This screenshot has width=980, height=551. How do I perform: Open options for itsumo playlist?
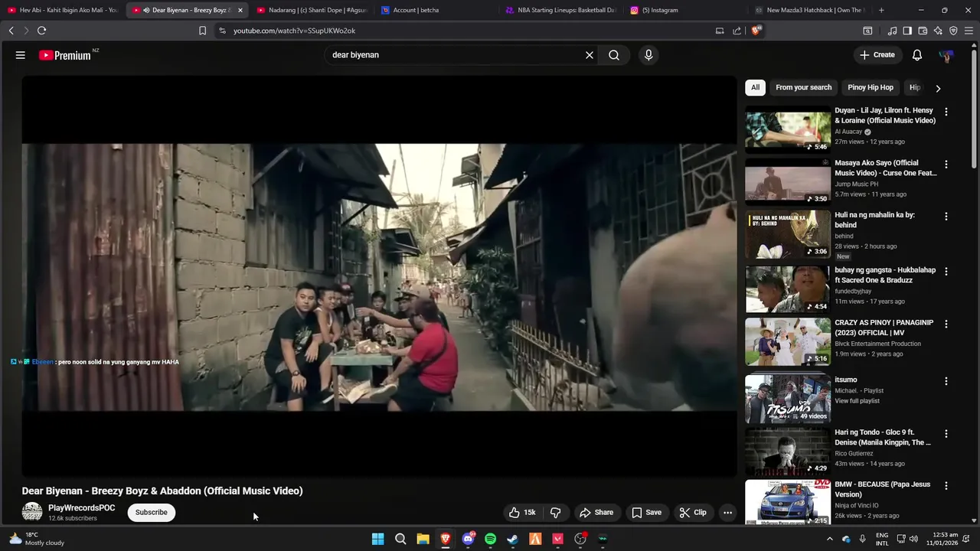(946, 381)
